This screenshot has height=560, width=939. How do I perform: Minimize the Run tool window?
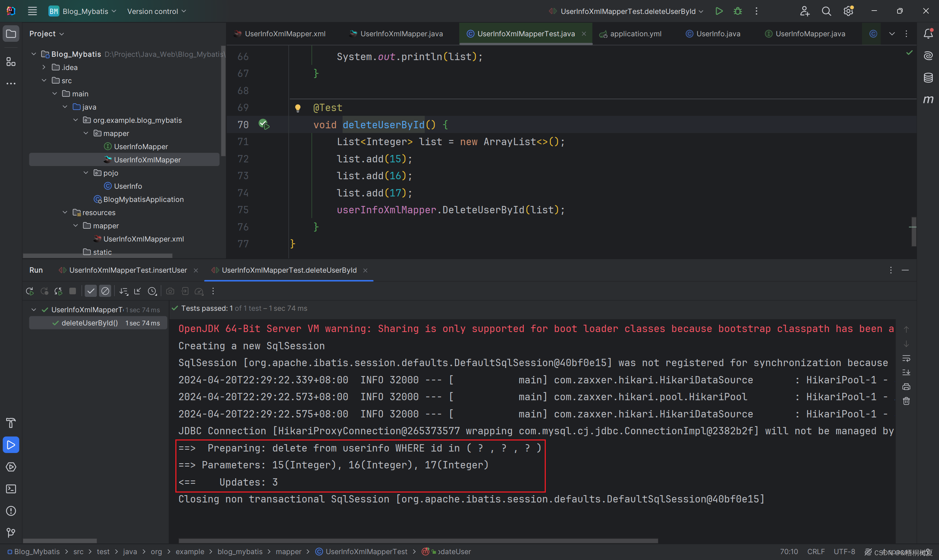click(x=905, y=270)
